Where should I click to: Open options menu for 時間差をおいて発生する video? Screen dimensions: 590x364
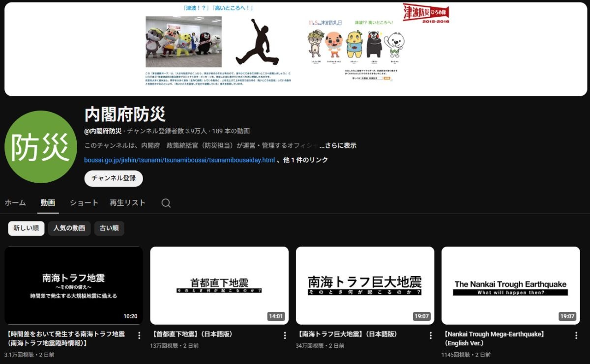coord(139,336)
